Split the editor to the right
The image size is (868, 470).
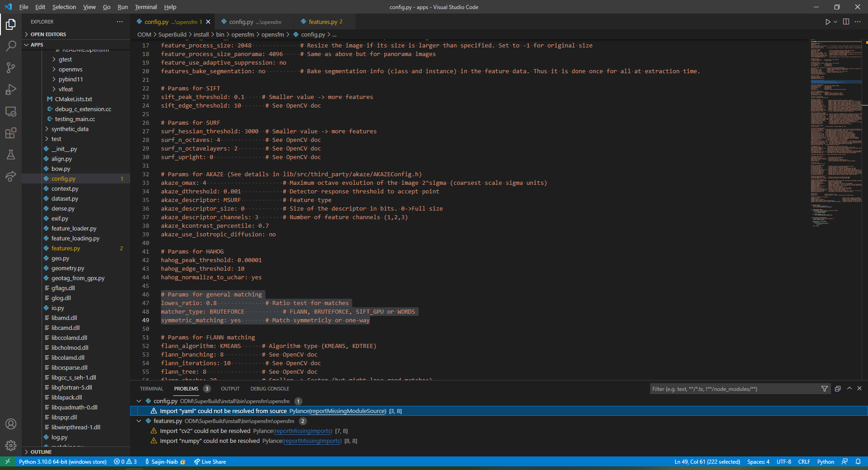(x=845, y=22)
